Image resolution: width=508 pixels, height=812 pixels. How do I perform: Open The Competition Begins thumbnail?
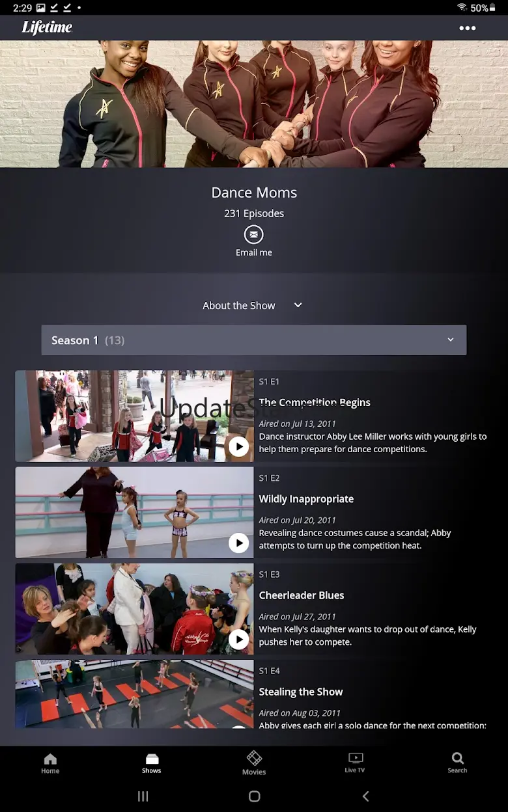point(135,416)
